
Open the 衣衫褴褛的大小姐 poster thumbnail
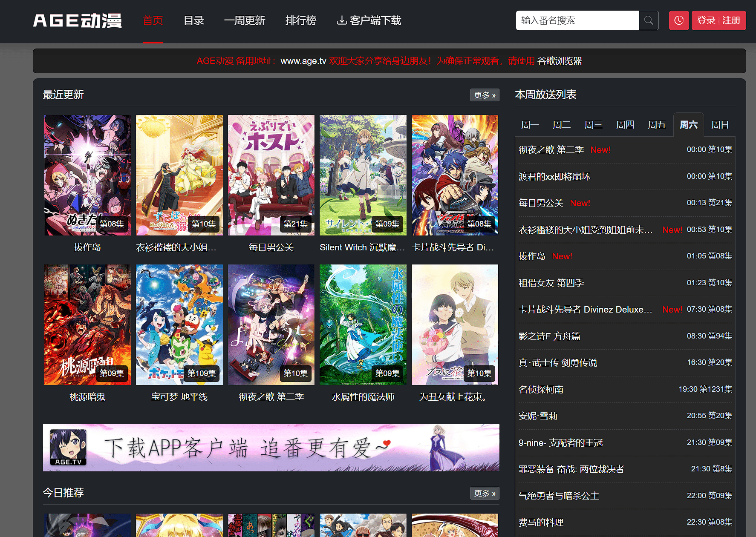click(x=179, y=175)
